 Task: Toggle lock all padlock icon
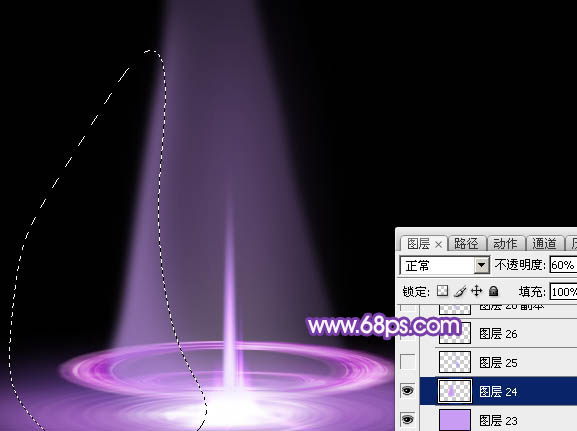tap(493, 291)
